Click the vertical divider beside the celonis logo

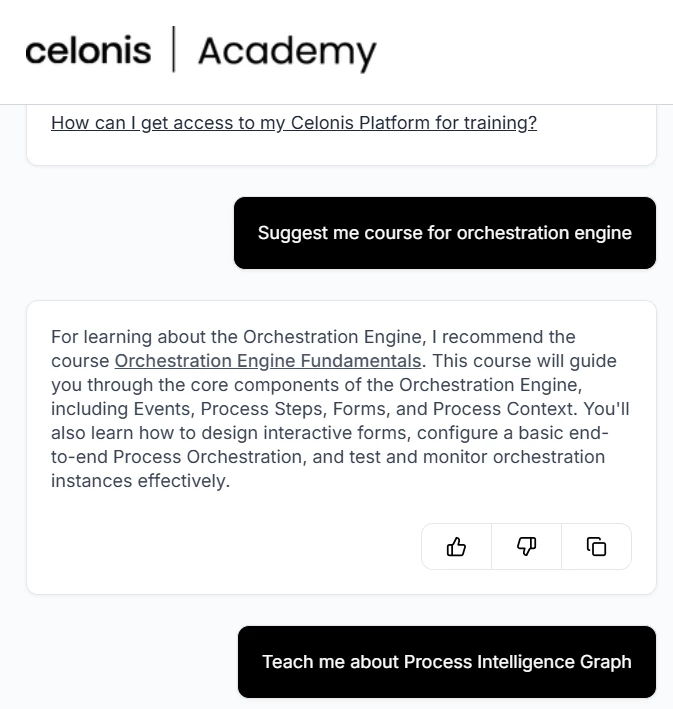tap(174, 50)
